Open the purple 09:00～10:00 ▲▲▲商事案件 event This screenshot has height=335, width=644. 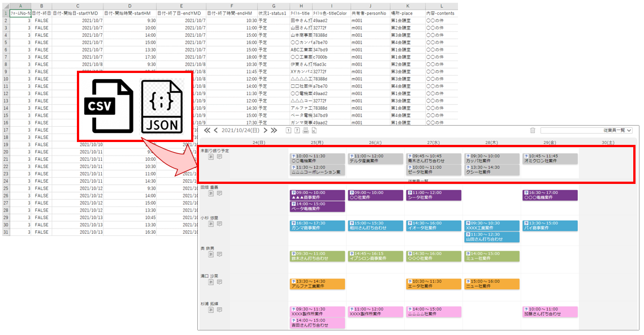click(317, 195)
